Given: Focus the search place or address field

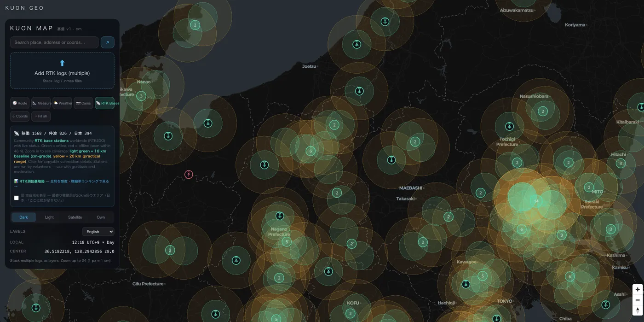Looking at the screenshot, I should click(54, 42).
